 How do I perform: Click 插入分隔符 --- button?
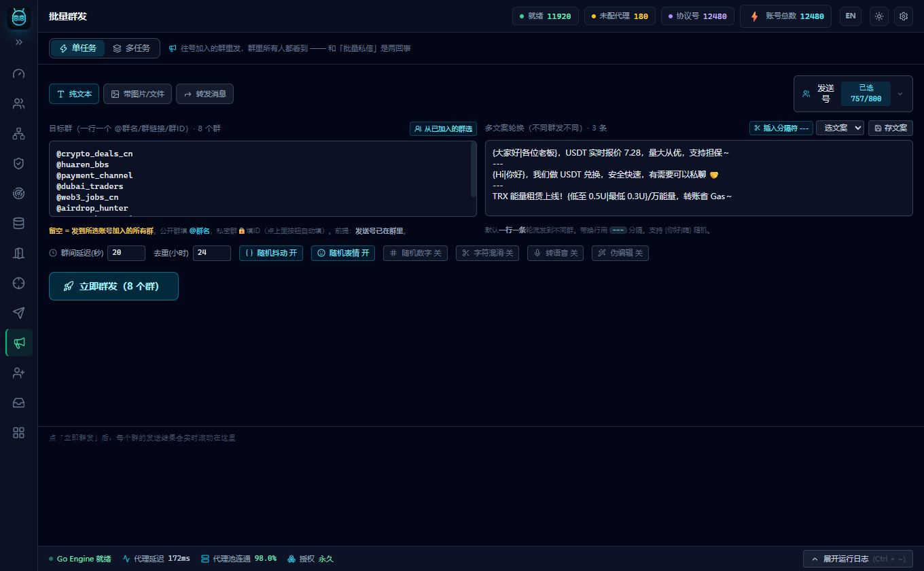click(x=781, y=128)
